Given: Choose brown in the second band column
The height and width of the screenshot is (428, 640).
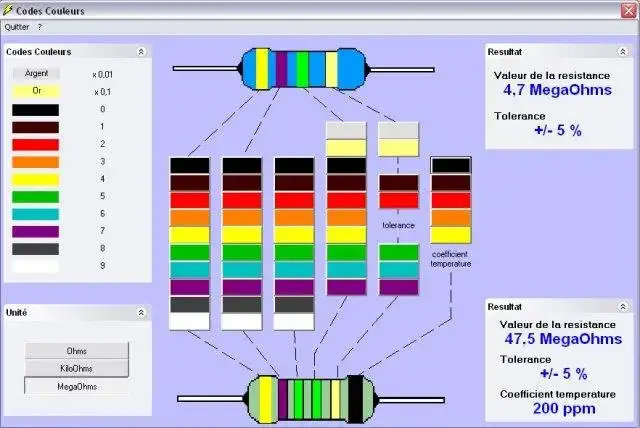Looking at the screenshot, I should click(242, 183).
